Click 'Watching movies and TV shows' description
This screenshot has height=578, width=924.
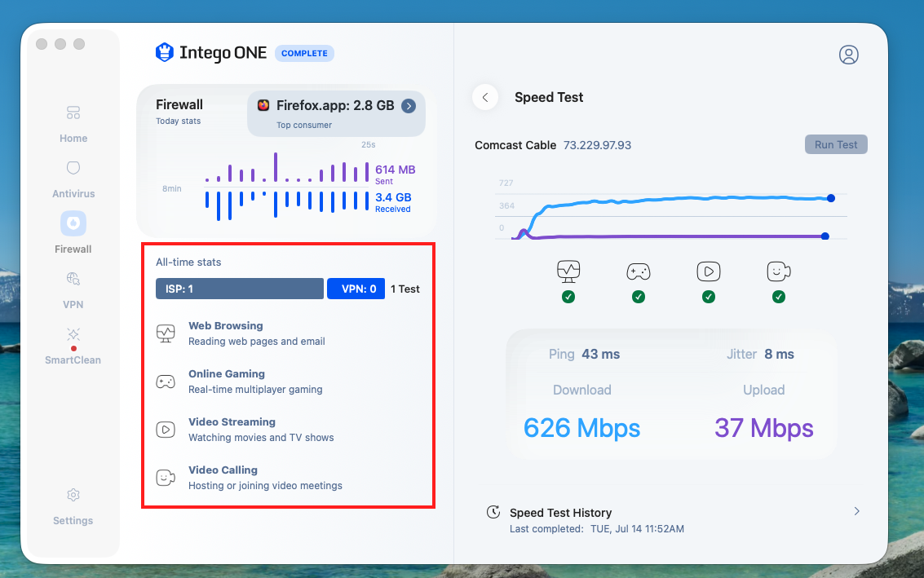pos(261,438)
